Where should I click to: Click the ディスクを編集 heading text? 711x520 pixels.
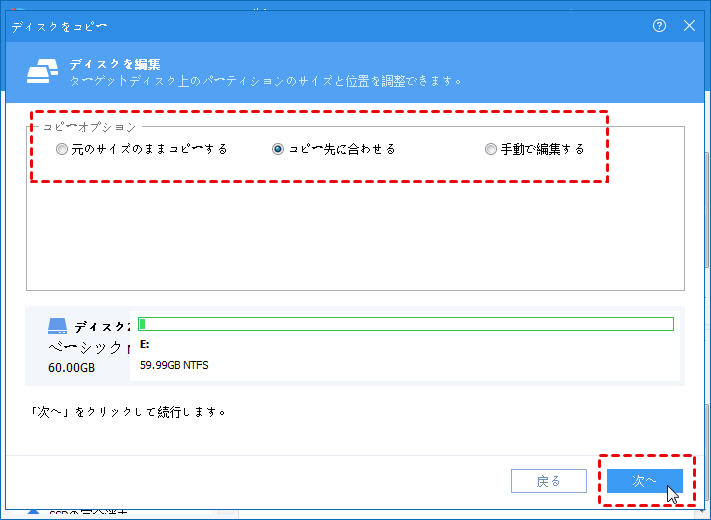pos(115,65)
